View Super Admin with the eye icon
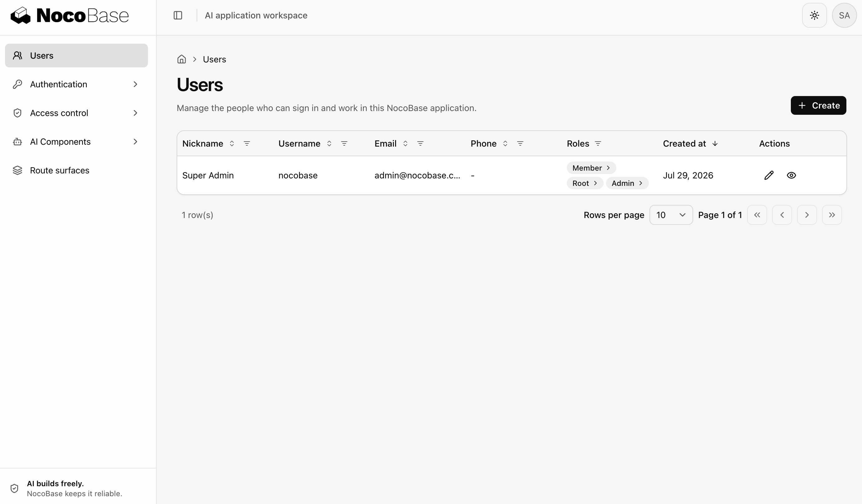Viewport: 862px width, 504px height. 791,175
